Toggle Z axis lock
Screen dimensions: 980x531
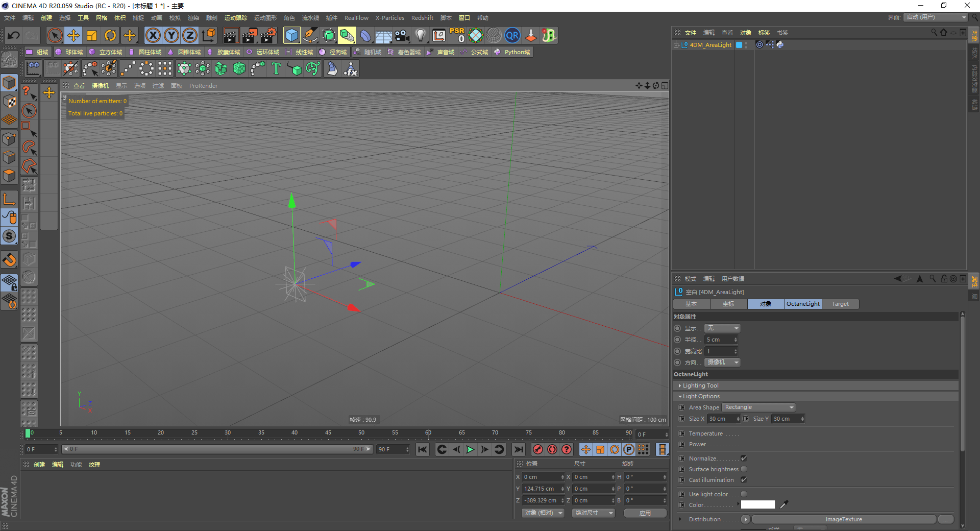click(x=190, y=35)
